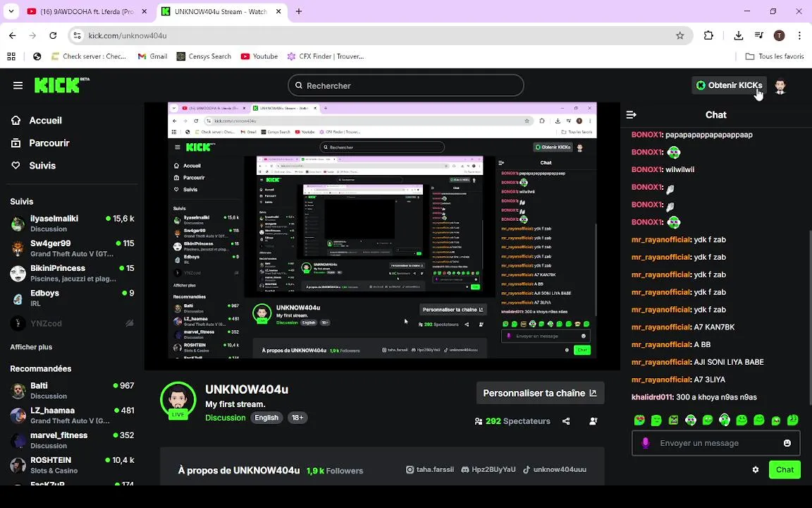Image resolution: width=812 pixels, height=508 pixels.
Task: Click the Rechercher search field
Action: coord(406,85)
